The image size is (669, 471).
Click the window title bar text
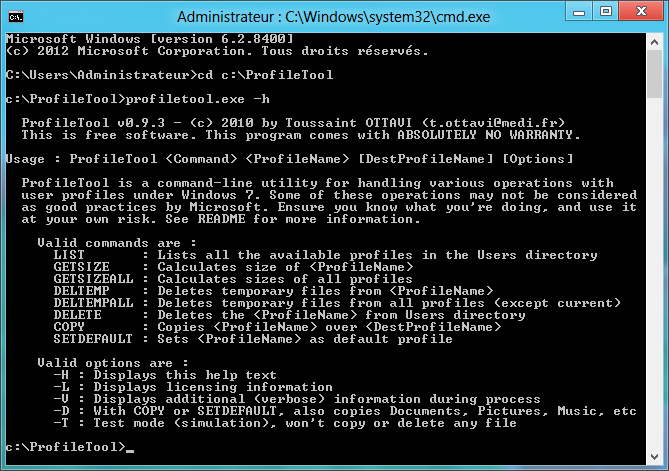334,17
